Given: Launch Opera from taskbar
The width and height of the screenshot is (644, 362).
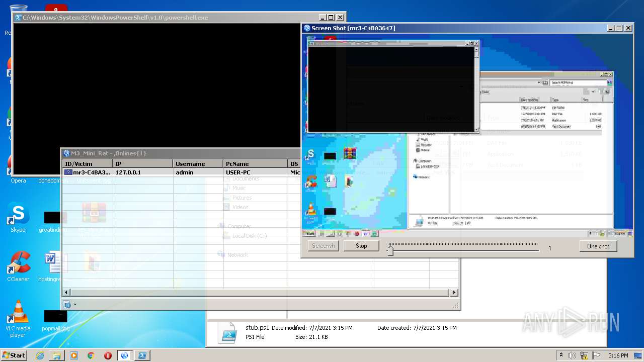Looking at the screenshot, I should point(108,355).
